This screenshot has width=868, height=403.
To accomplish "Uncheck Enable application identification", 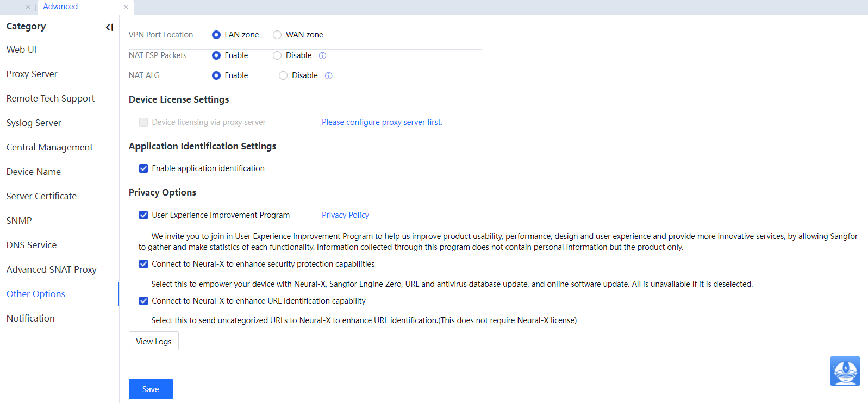I will point(143,168).
